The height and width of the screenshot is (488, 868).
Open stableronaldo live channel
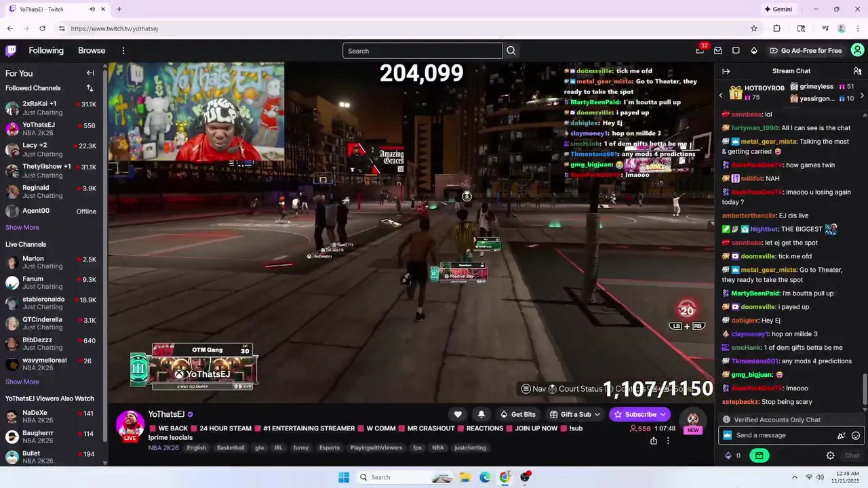(51, 303)
